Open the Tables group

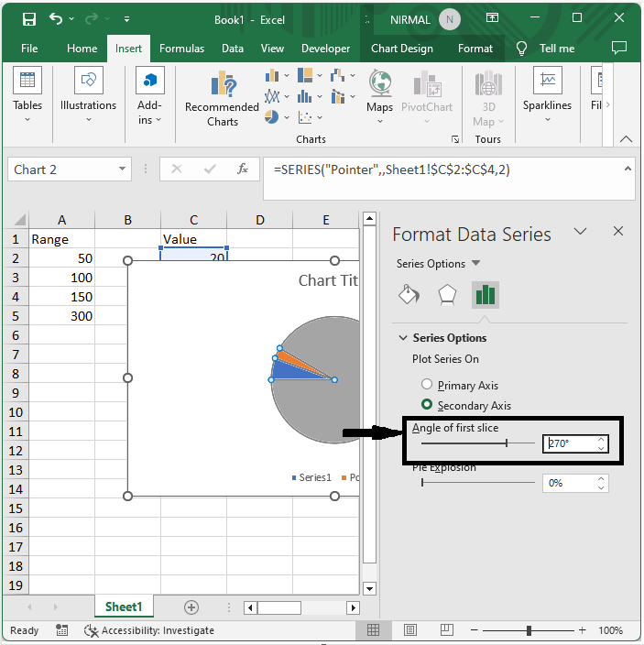pos(27,95)
